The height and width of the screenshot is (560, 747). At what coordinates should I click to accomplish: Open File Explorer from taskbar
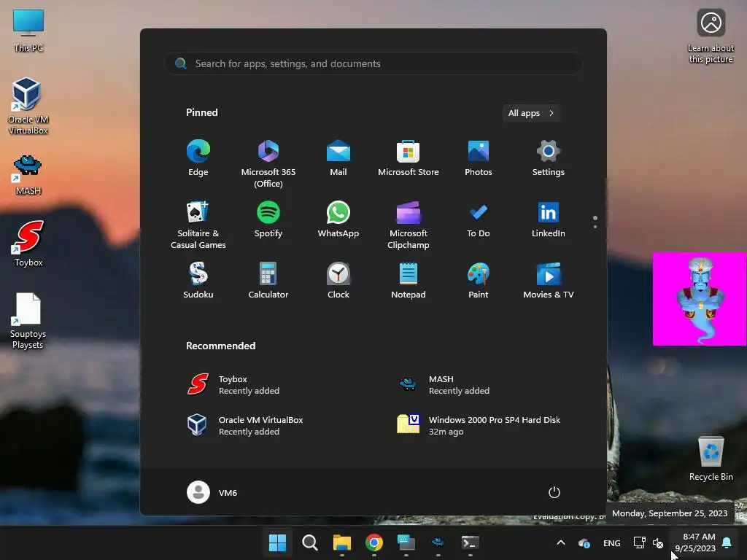[x=342, y=542]
